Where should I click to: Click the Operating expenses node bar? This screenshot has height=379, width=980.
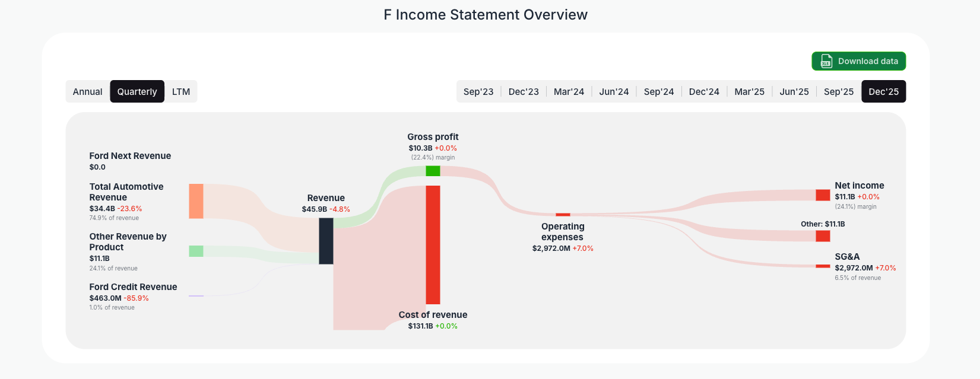point(563,215)
